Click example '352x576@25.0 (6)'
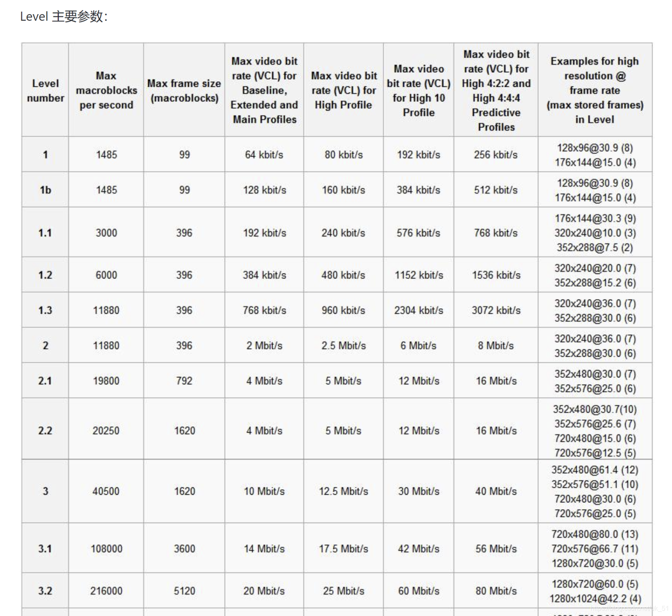This screenshot has width=672, height=616. (595, 389)
